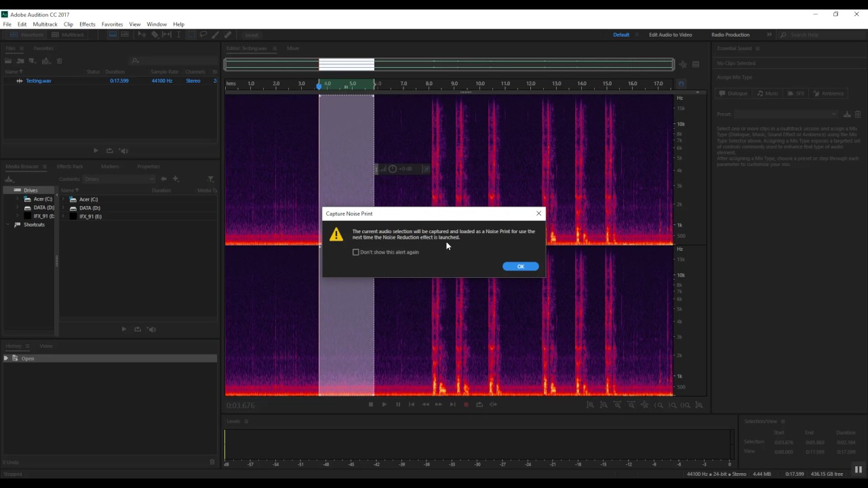Select the Razor tool

point(155,35)
